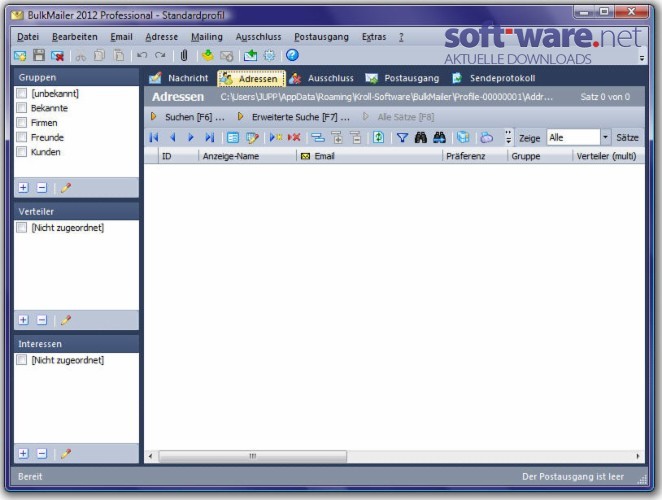662x500 pixels.
Task: Switch to the Sendeprotokoll tab
Action: click(494, 78)
